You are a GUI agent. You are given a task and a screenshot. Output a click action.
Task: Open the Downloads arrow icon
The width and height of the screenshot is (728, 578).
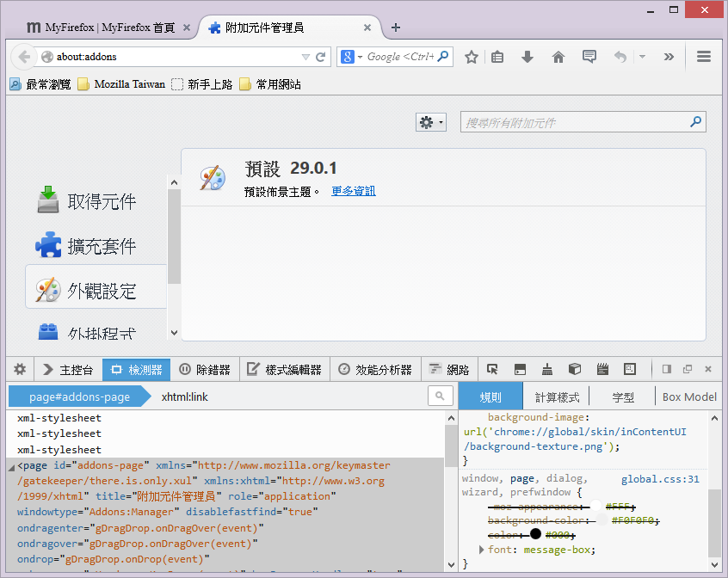528,57
